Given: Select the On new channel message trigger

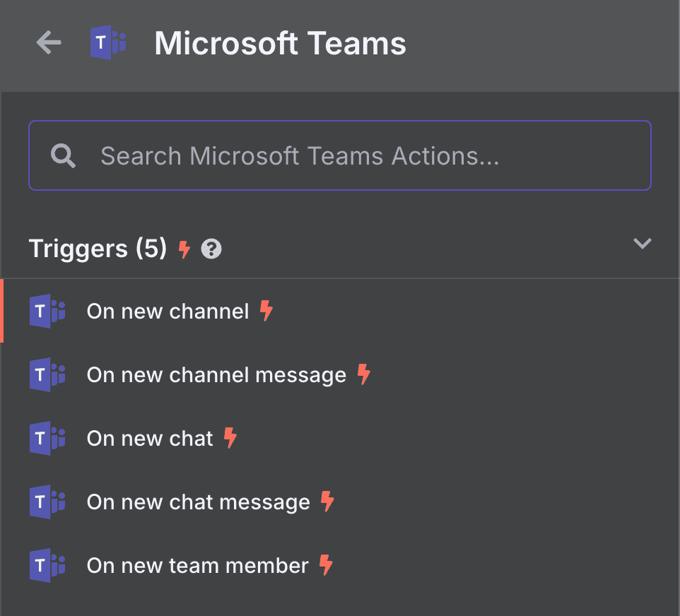Looking at the screenshot, I should tap(216, 375).
